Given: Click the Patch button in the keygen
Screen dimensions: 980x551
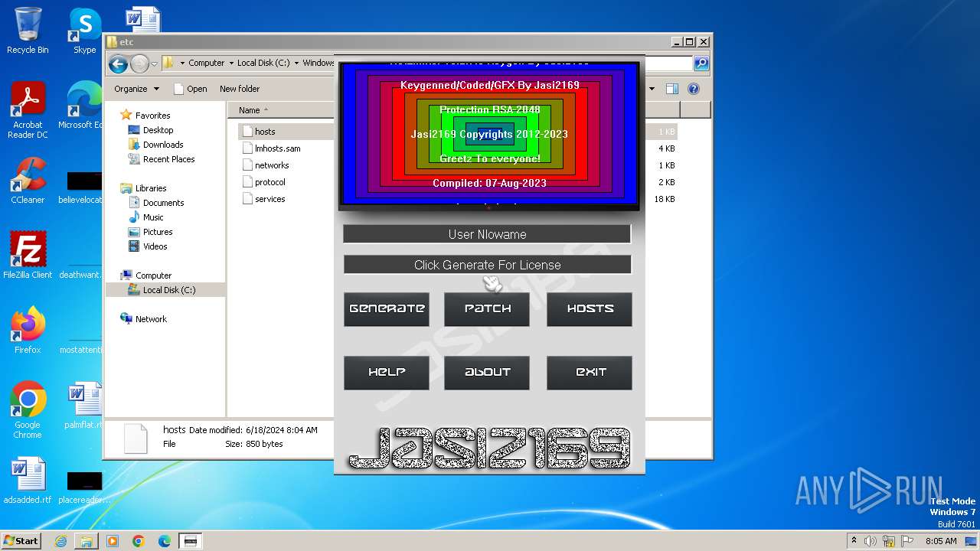Looking at the screenshot, I should (x=487, y=309).
